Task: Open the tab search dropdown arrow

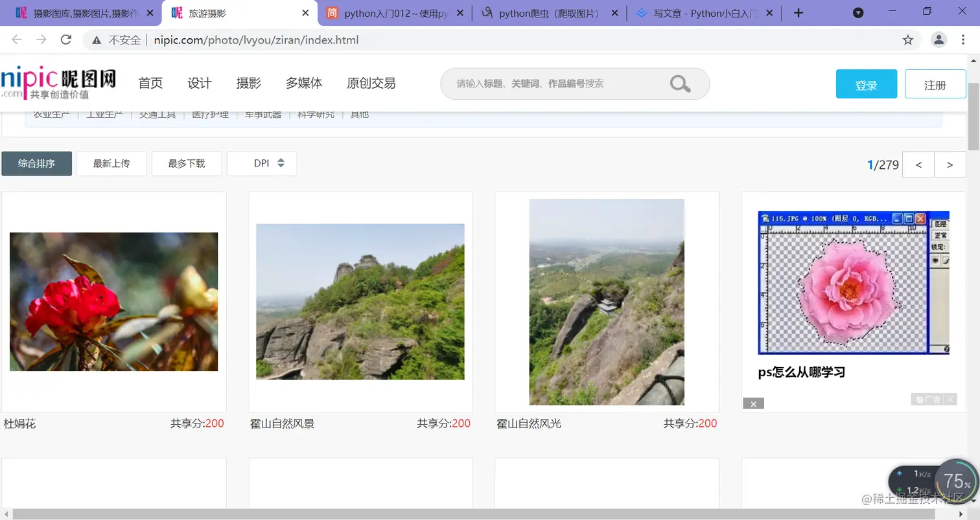Action: tap(858, 13)
